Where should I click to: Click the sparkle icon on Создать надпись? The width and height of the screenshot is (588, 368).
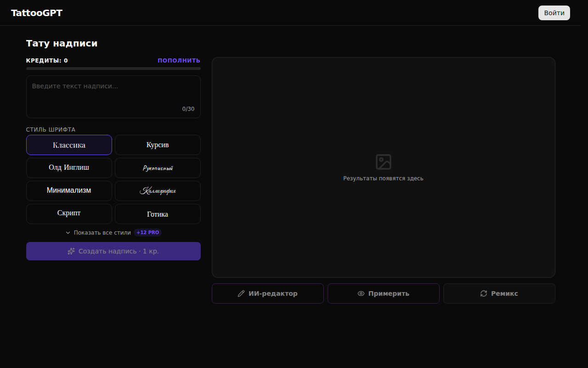tap(71, 251)
